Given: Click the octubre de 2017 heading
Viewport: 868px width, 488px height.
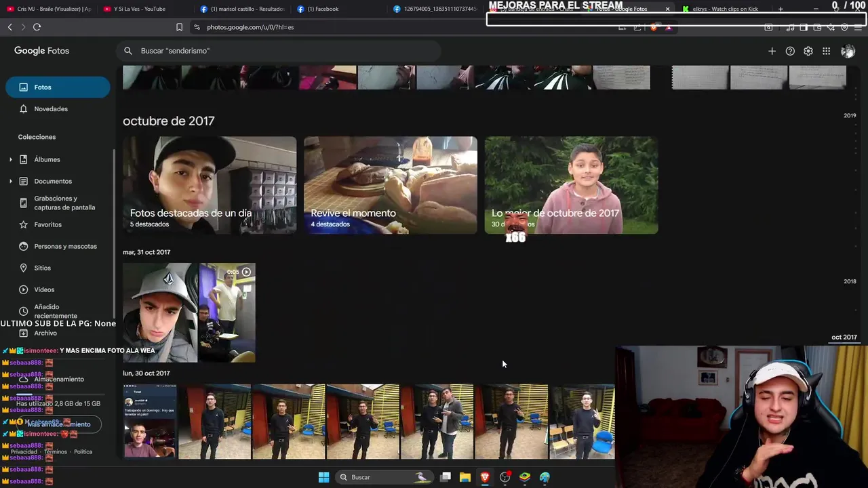Looking at the screenshot, I should point(169,121).
